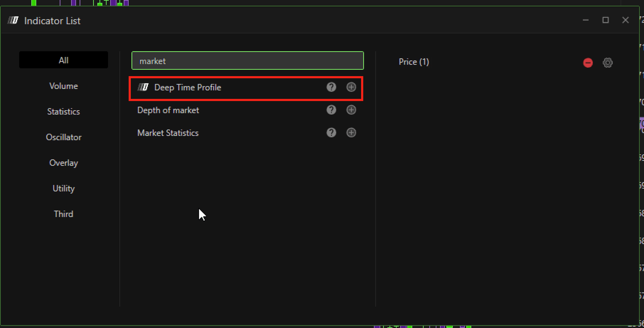644x328 pixels.
Task: Select the All category tab
Action: [x=63, y=60]
